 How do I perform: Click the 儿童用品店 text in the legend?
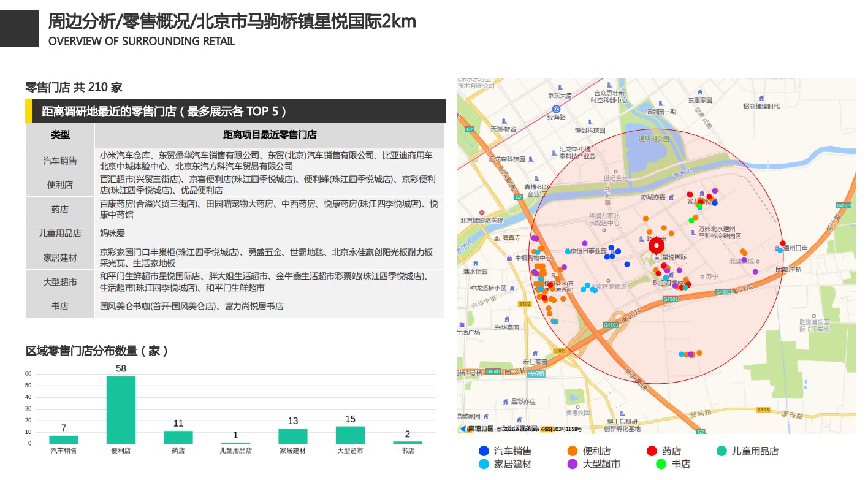(x=755, y=451)
